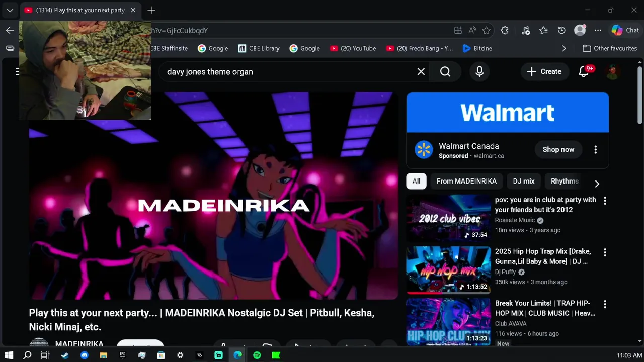644x362 pixels.
Task: Open pov: you are in club video title
Action: [545, 205]
